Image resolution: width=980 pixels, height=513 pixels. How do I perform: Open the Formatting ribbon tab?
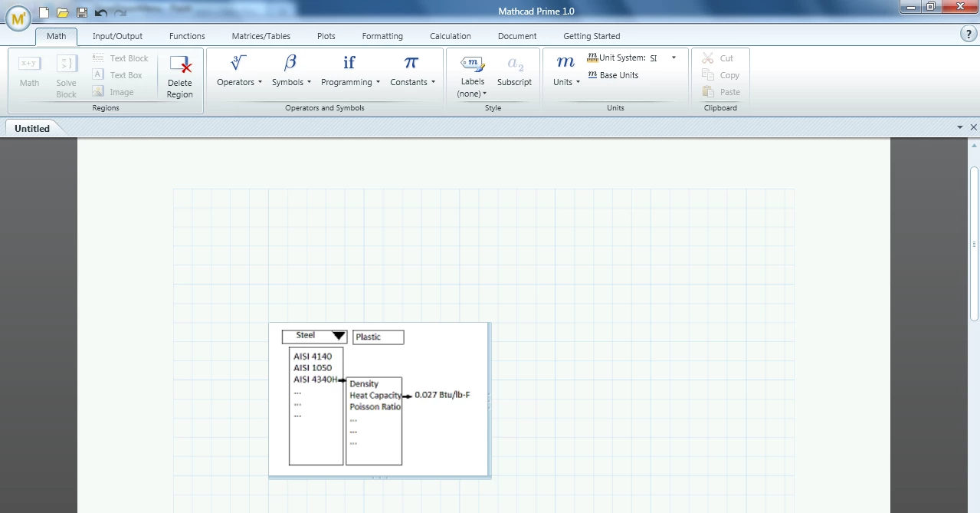click(x=382, y=36)
